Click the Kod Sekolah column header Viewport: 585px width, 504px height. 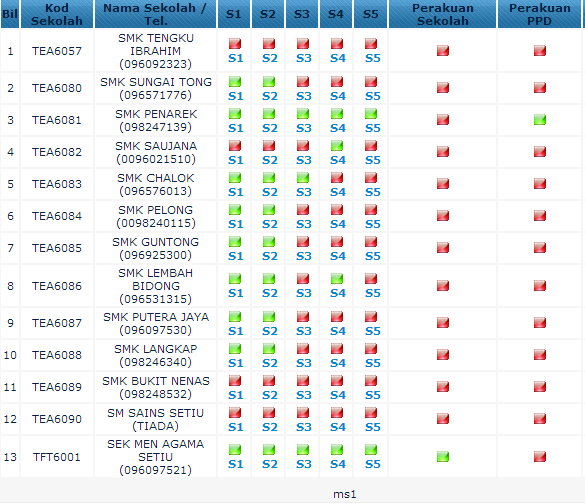(x=57, y=14)
